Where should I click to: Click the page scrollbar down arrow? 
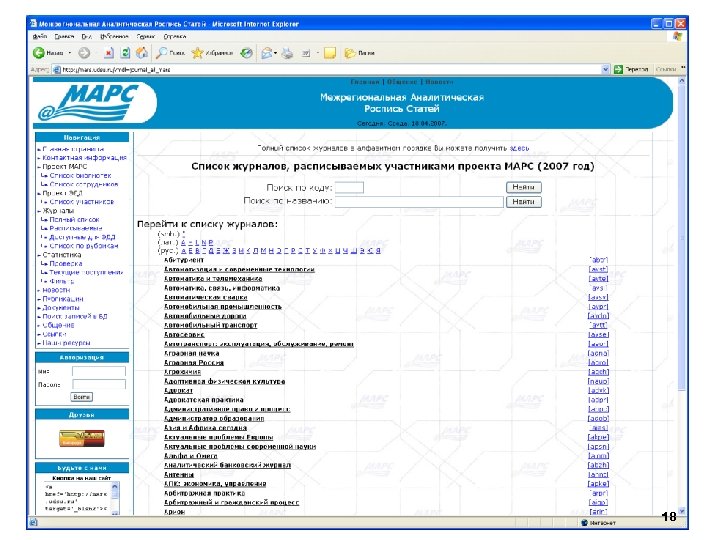point(681,511)
